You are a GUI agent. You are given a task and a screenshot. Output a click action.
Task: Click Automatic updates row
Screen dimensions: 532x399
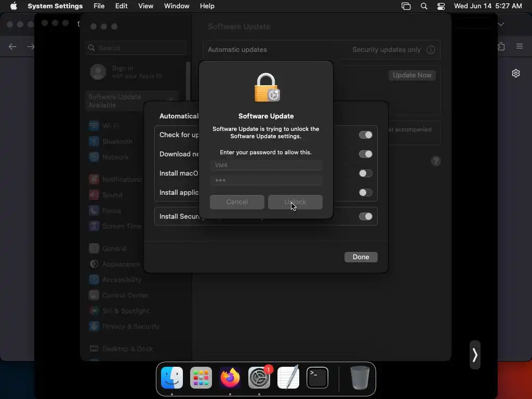(322, 50)
